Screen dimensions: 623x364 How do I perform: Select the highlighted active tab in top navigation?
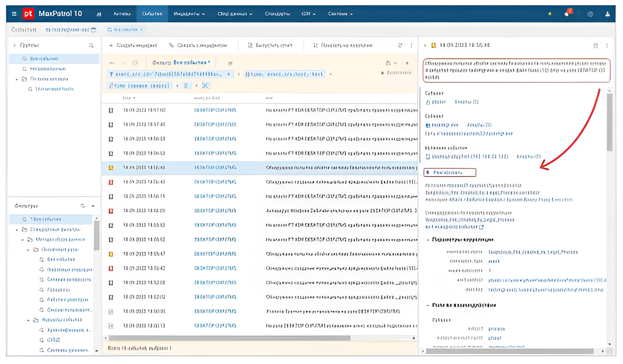tap(152, 14)
